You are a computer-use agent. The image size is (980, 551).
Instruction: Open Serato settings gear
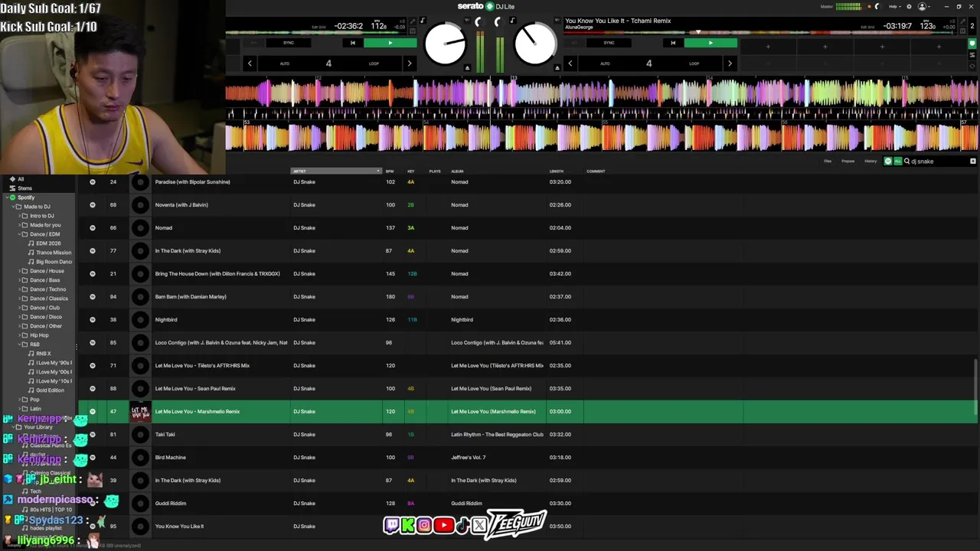click(x=909, y=6)
